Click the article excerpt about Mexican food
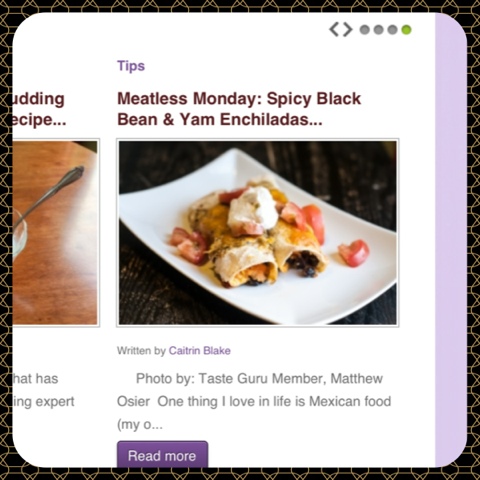 pyautogui.click(x=254, y=401)
